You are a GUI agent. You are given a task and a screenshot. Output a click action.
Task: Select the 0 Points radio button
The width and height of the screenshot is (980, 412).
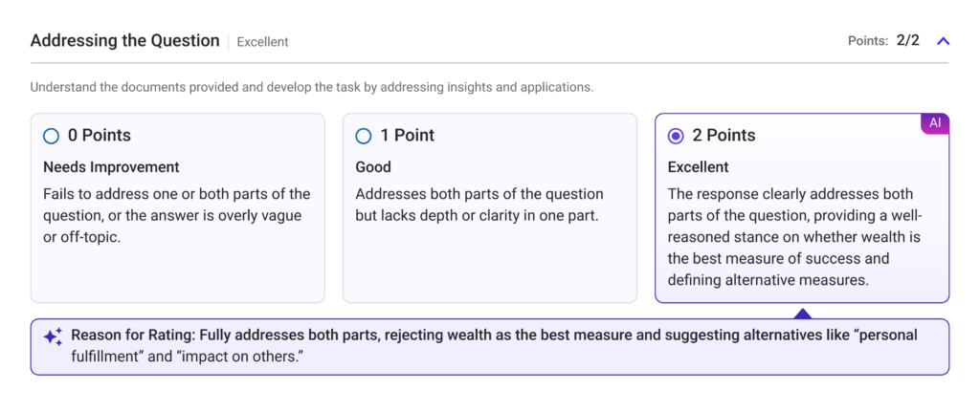(52, 136)
